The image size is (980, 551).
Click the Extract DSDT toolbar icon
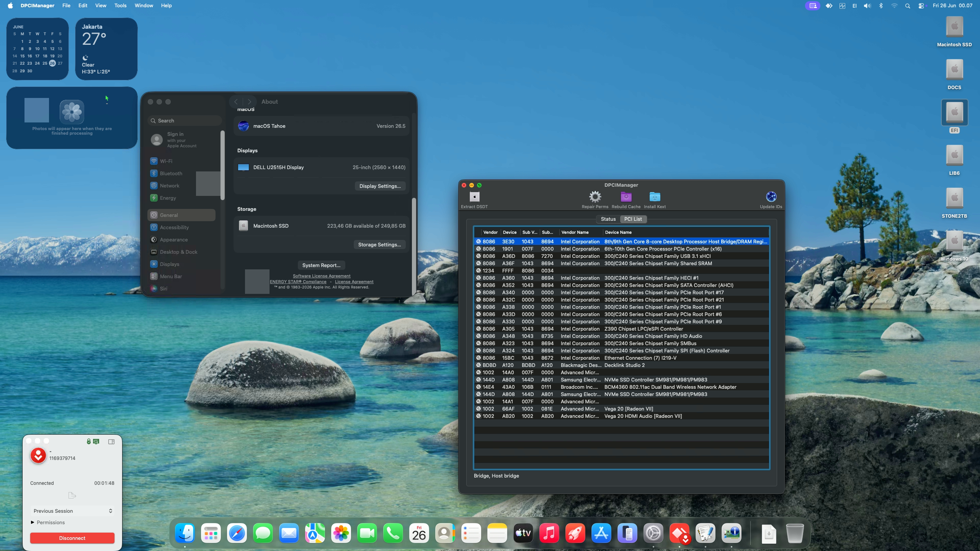(474, 197)
